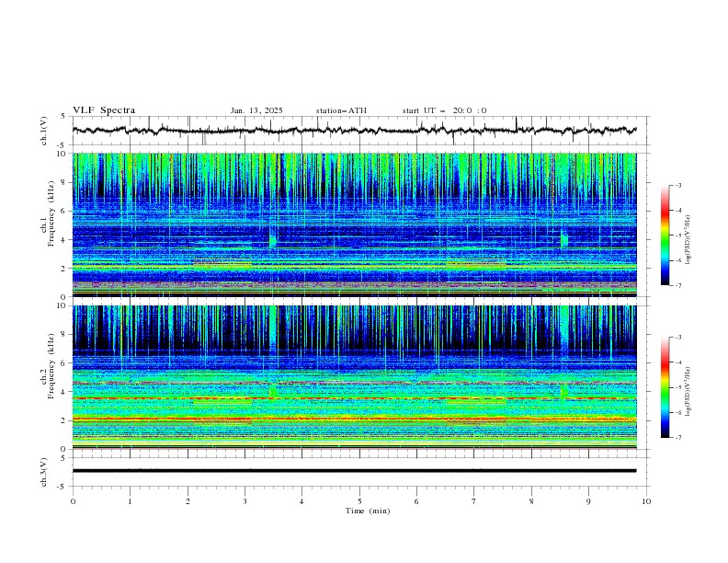Screen dimensions: 728x563
Task: Click the ch.2 spectrogram panel
Action: [x=354, y=377]
